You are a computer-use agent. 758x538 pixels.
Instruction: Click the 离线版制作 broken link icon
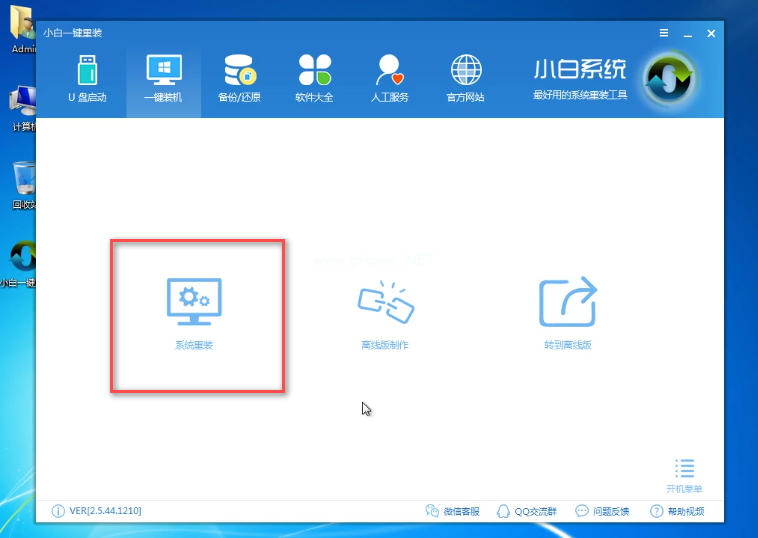click(385, 301)
